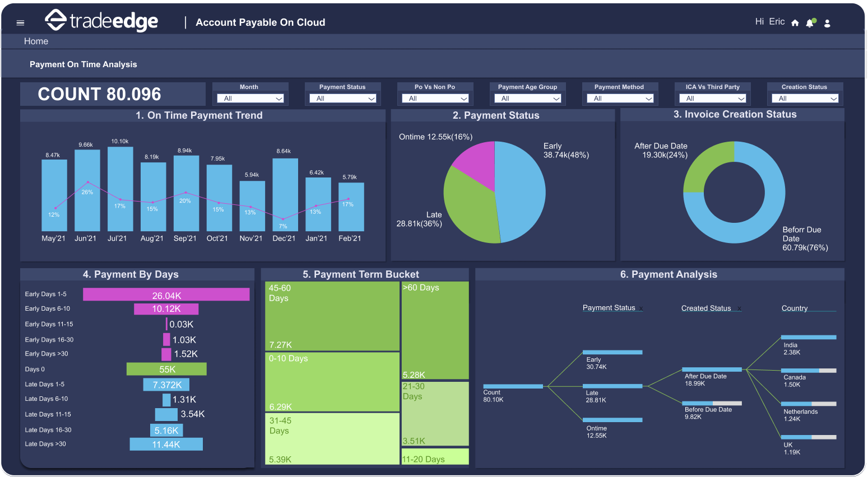The width and height of the screenshot is (868, 477).
Task: Remove Created Status level with x
Action: click(739, 308)
